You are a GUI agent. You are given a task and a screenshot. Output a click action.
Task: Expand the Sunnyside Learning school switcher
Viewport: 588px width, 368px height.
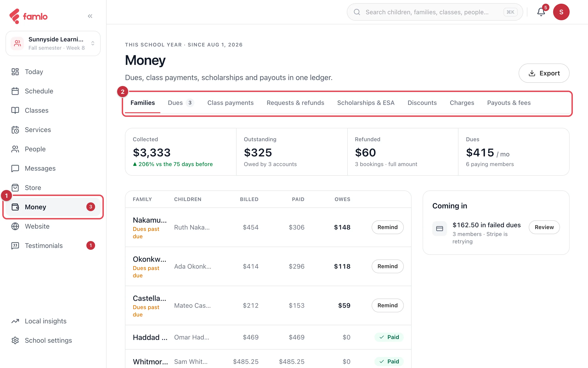coord(53,43)
